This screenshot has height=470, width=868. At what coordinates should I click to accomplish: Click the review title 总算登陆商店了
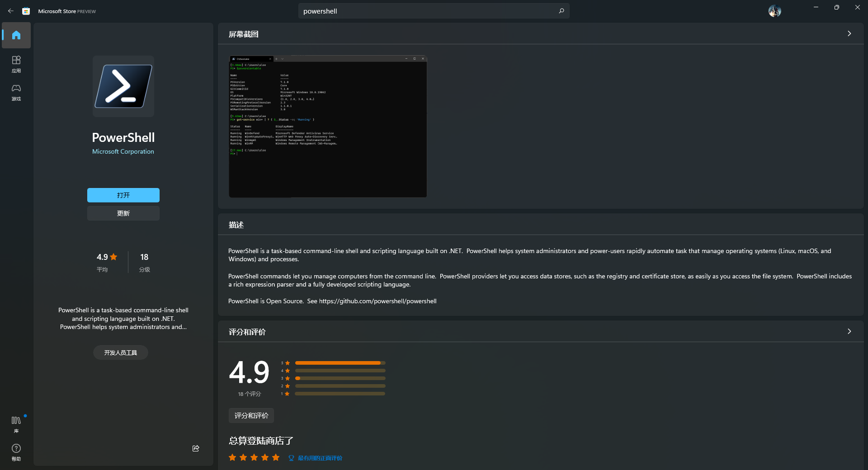click(261, 441)
